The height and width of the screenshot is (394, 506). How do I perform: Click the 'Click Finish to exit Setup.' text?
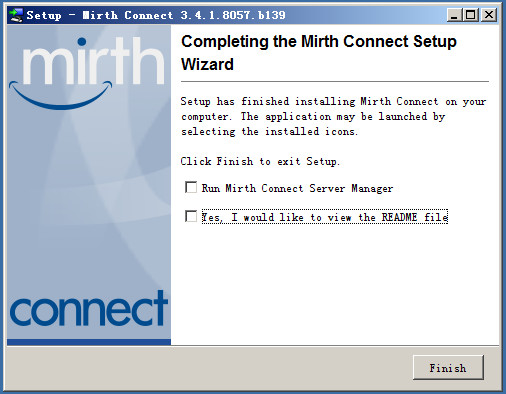click(260, 162)
